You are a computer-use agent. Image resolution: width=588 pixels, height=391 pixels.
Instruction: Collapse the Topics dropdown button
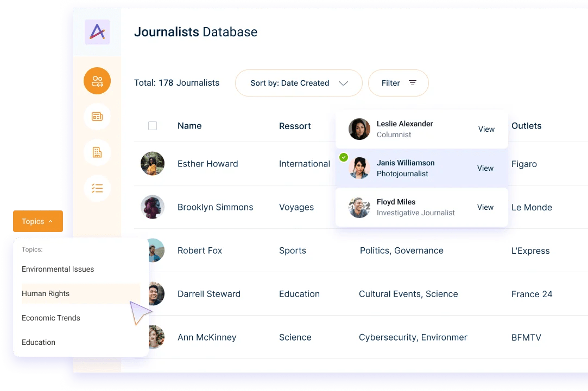[x=38, y=221]
